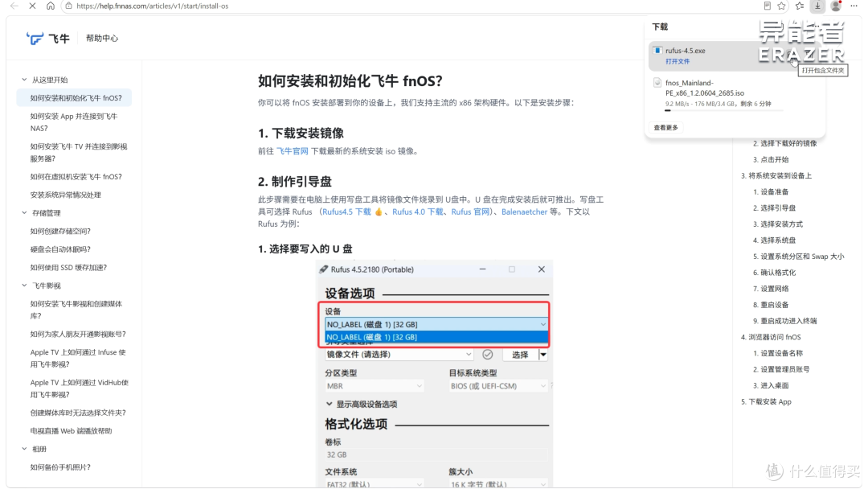
Task: Jump to 3. 将系统安装到设备上 in outline
Action: tap(776, 175)
